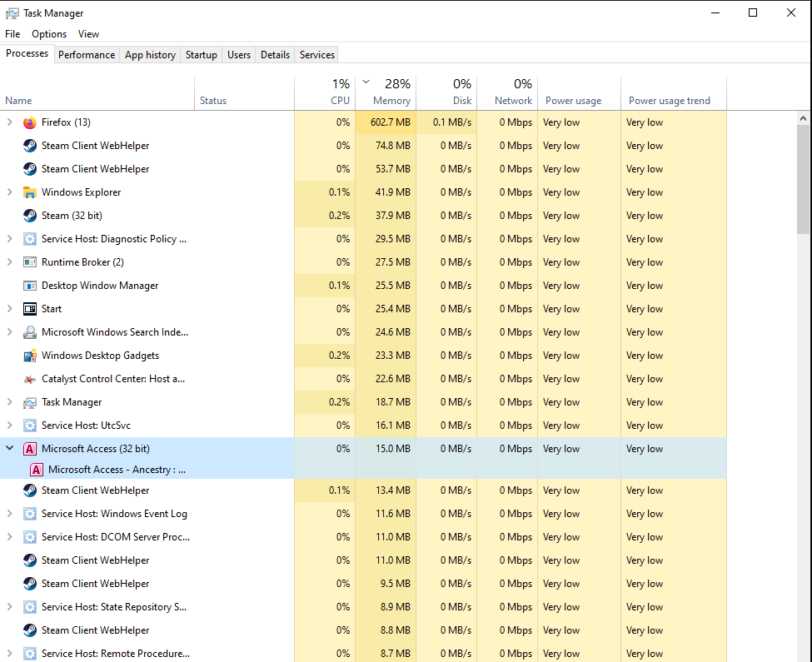Image resolution: width=812 pixels, height=662 pixels.
Task: Click the Microsoft Access - Ancestry child window icon
Action: (37, 470)
